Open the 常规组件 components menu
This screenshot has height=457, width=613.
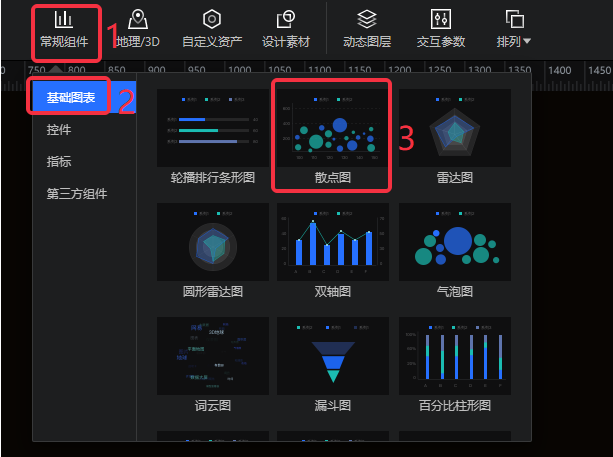tap(63, 29)
